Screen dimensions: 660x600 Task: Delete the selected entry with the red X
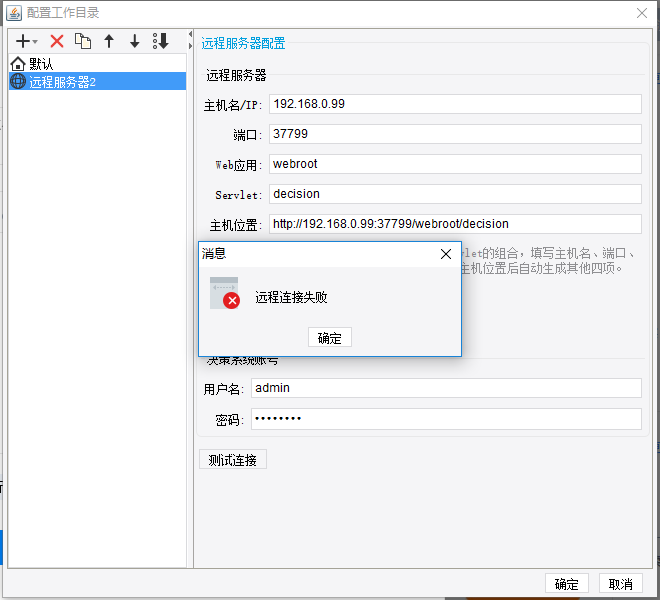click(57, 41)
